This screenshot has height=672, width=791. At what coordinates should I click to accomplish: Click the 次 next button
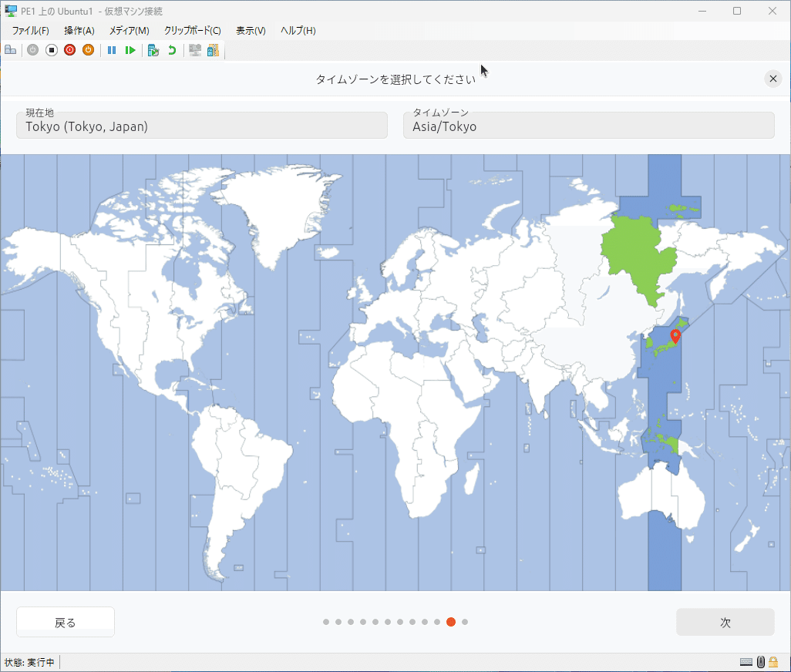point(725,622)
